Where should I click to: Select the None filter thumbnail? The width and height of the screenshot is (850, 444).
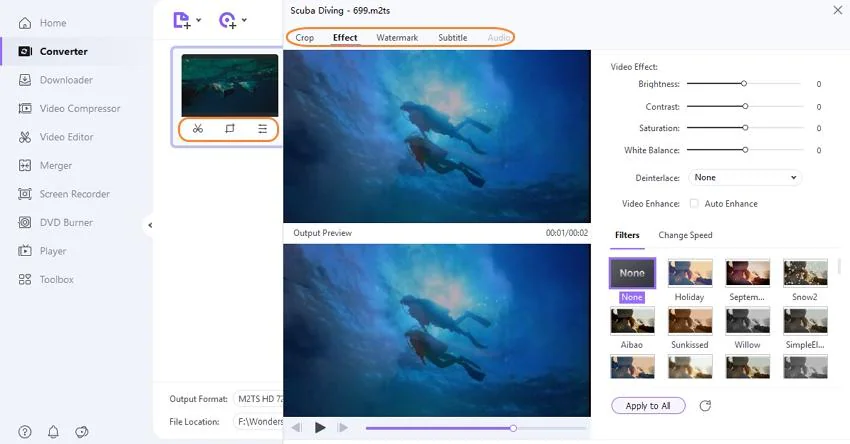click(632, 273)
